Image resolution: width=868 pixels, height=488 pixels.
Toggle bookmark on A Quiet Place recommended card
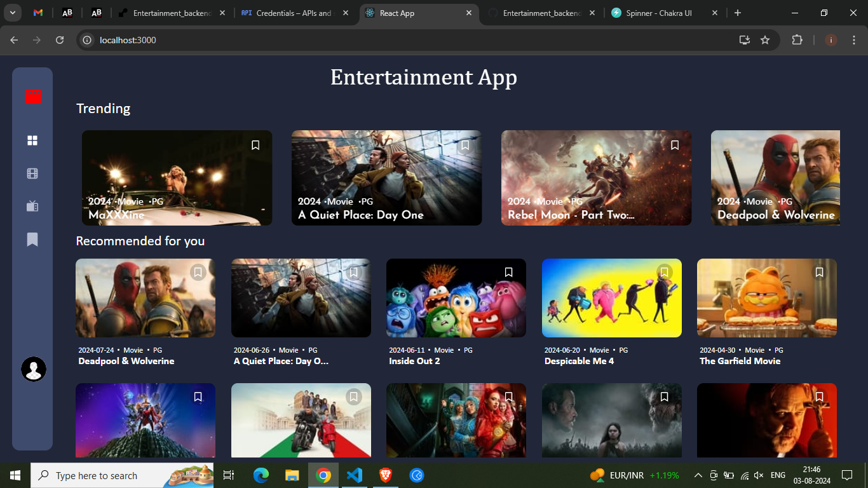click(x=354, y=273)
